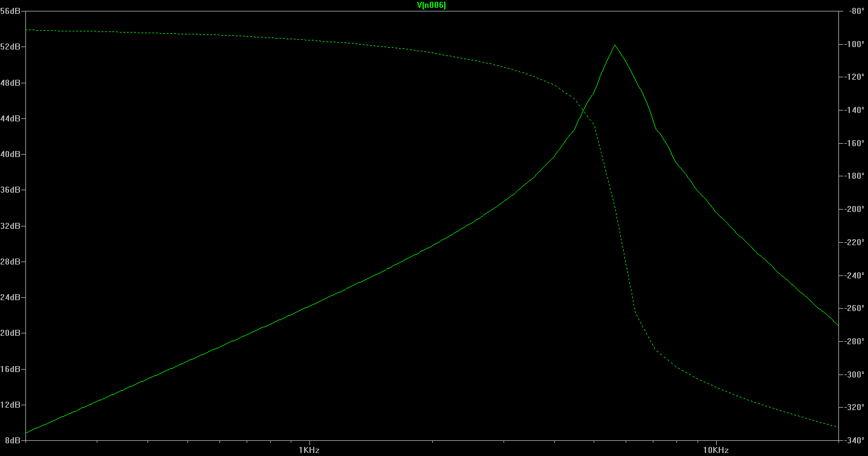Click the V(n006) trace label
Image resolution: width=868 pixels, height=456 pixels.
tap(432, 5)
